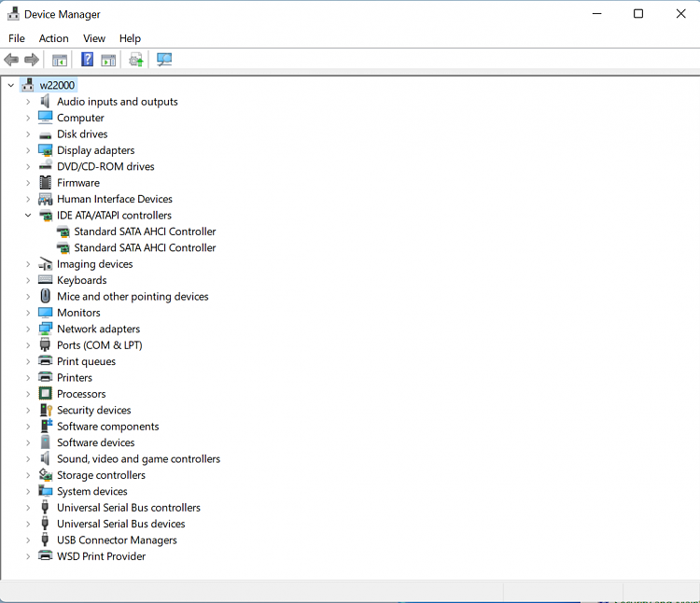Click the DVD/CD-ROM drives category icon
The height and width of the screenshot is (603, 700).
click(x=45, y=166)
